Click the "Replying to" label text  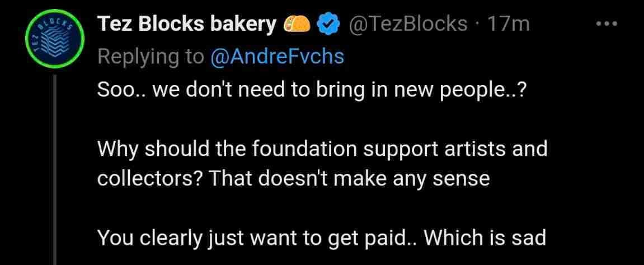click(151, 56)
